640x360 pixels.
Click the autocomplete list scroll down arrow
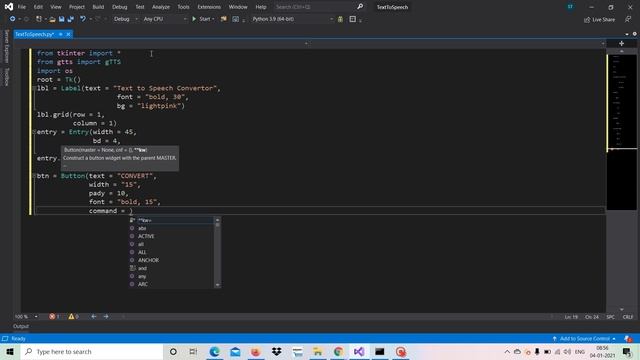tap(217, 284)
